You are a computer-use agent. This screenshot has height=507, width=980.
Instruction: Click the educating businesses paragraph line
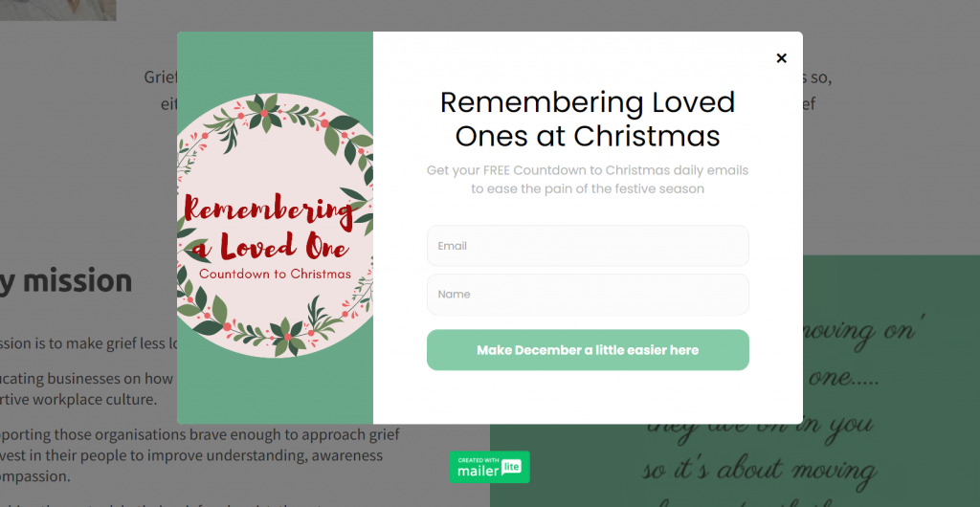pyautogui.click(x=86, y=379)
